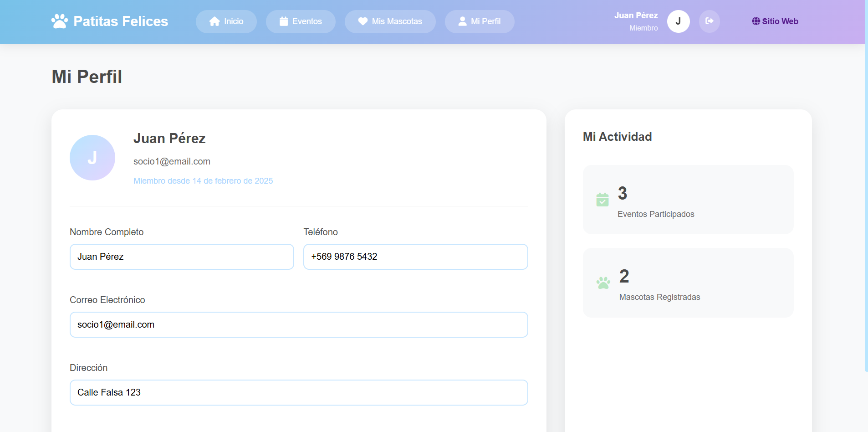This screenshot has width=868, height=432.
Task: Click the green paw icon for pets
Action: tap(603, 283)
